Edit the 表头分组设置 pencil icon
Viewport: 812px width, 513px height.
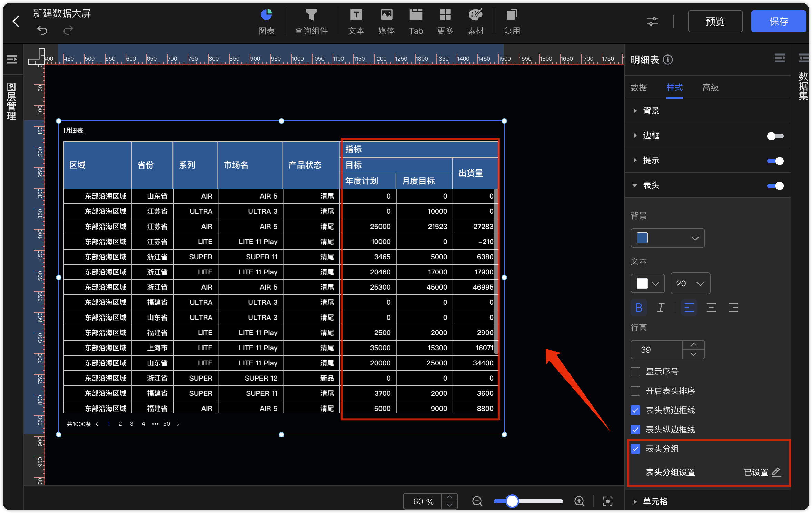click(776, 472)
